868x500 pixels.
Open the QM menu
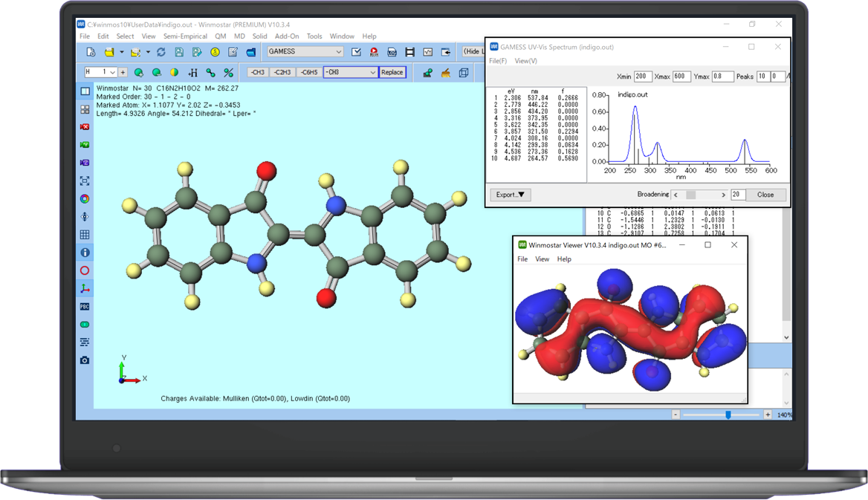(x=220, y=36)
